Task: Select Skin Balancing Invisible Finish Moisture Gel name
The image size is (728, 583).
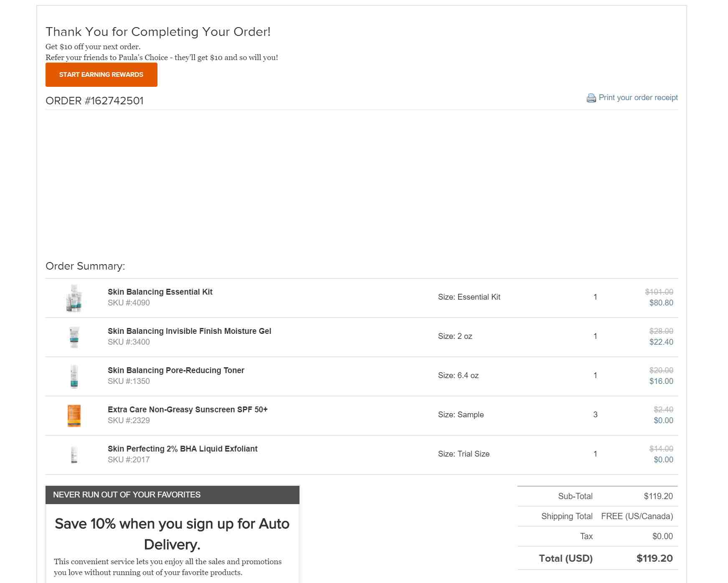Action: pyautogui.click(x=189, y=331)
